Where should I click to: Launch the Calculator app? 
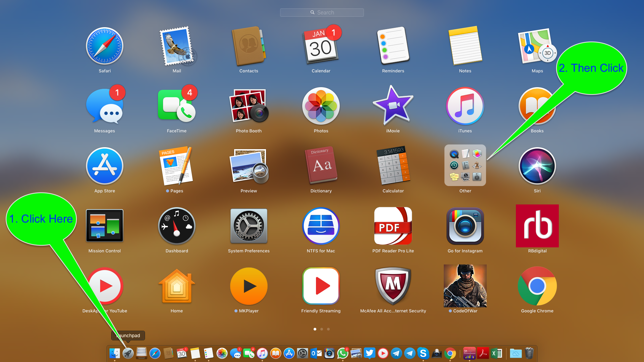click(393, 166)
